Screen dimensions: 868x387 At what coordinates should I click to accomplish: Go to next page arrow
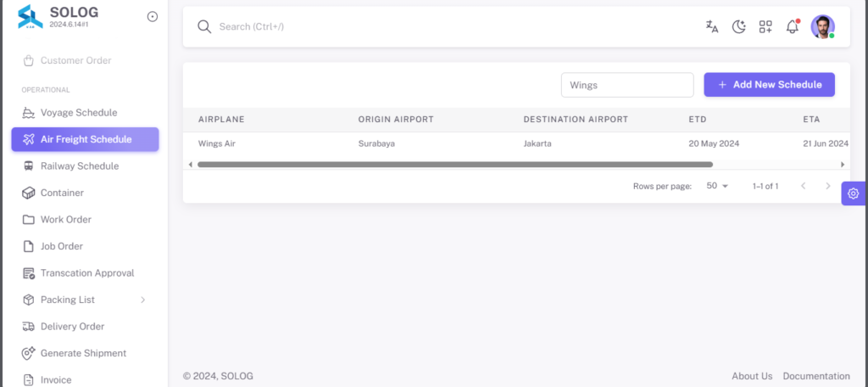click(x=828, y=187)
